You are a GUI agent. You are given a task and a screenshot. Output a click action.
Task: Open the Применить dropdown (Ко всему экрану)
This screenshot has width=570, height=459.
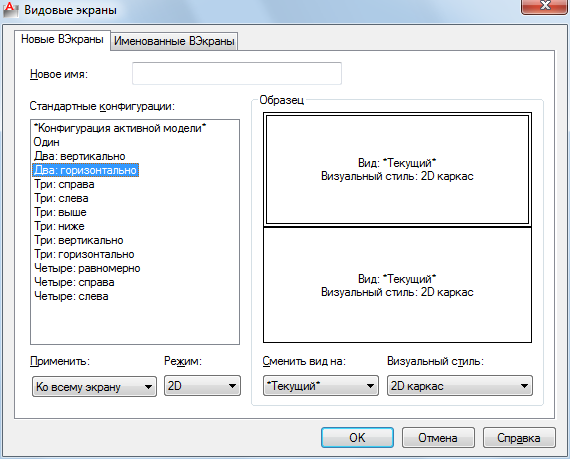click(95, 387)
